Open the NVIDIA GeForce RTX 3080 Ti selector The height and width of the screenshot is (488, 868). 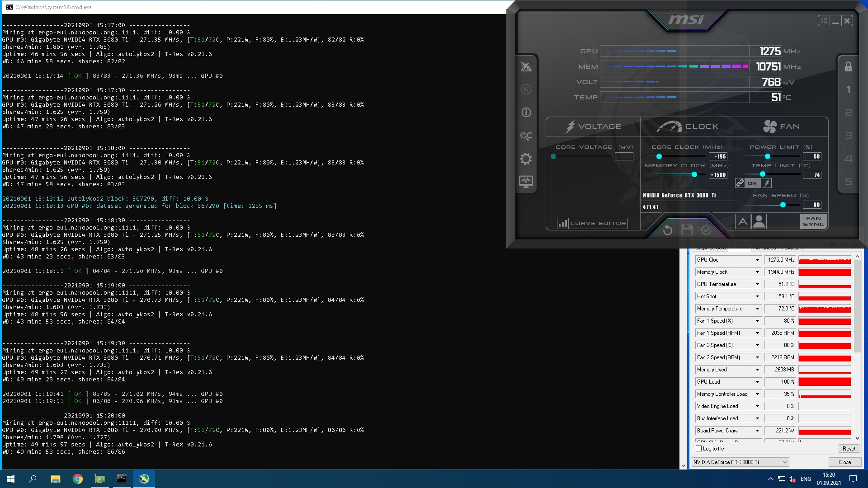point(741,462)
